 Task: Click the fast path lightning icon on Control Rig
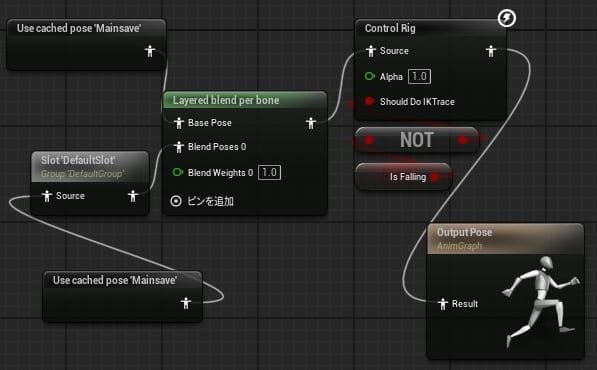click(x=507, y=18)
